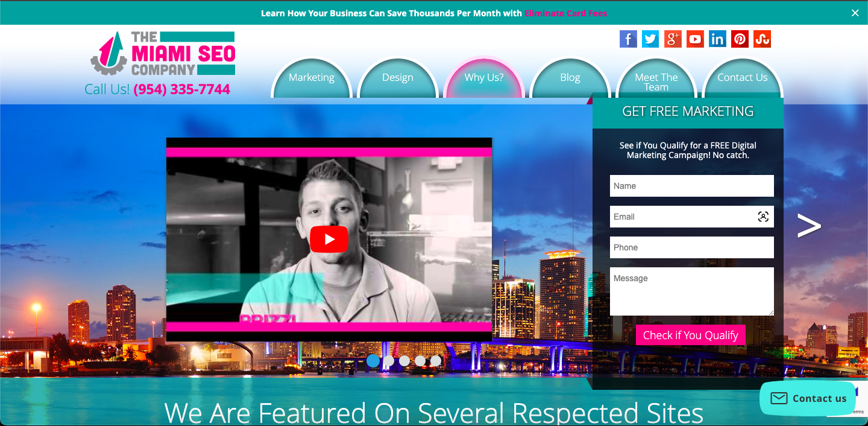Focus the Phone input field

pyautogui.click(x=692, y=247)
